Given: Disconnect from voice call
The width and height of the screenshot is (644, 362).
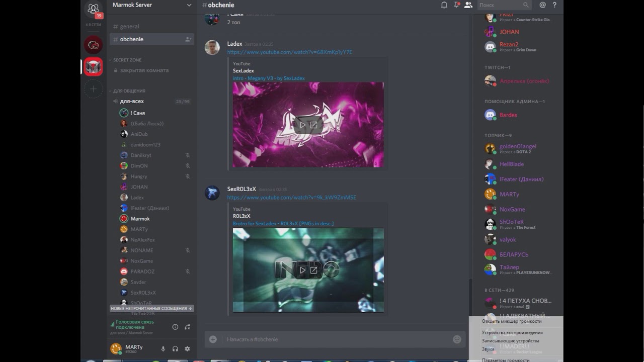Looking at the screenshot, I should click(x=187, y=327).
